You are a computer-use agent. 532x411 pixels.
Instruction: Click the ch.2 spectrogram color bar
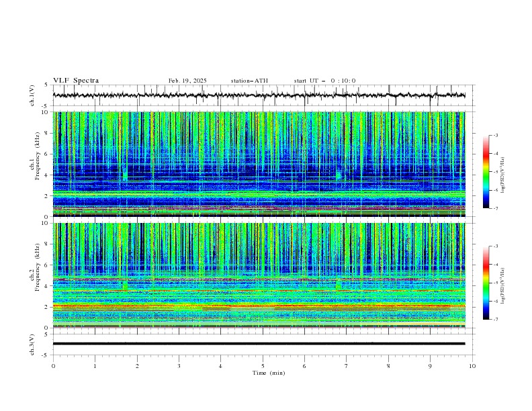pyautogui.click(x=486, y=283)
